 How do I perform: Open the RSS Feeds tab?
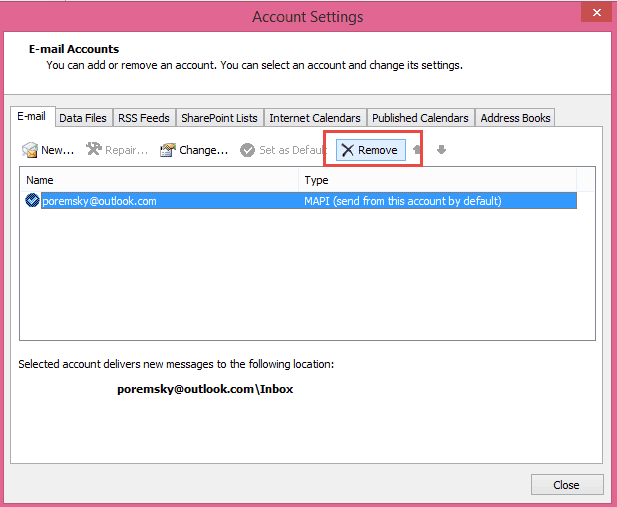pos(144,118)
